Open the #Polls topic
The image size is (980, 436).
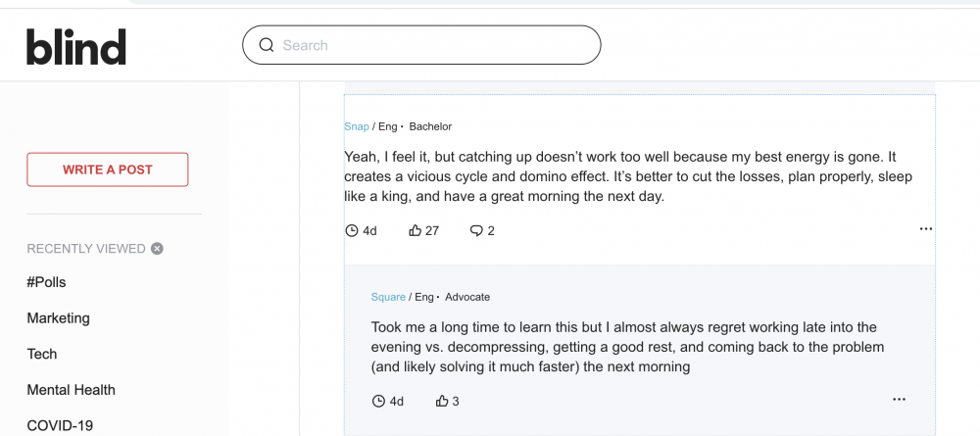[46, 282]
